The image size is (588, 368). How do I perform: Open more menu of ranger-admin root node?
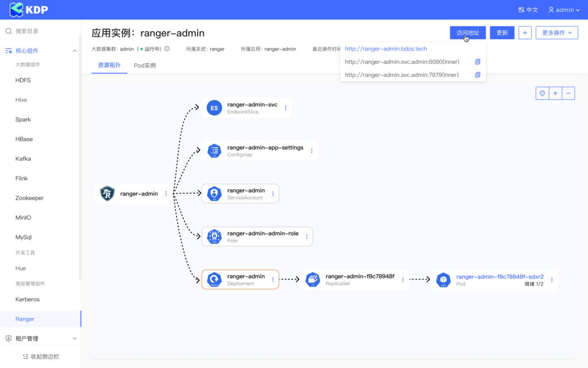[166, 194]
